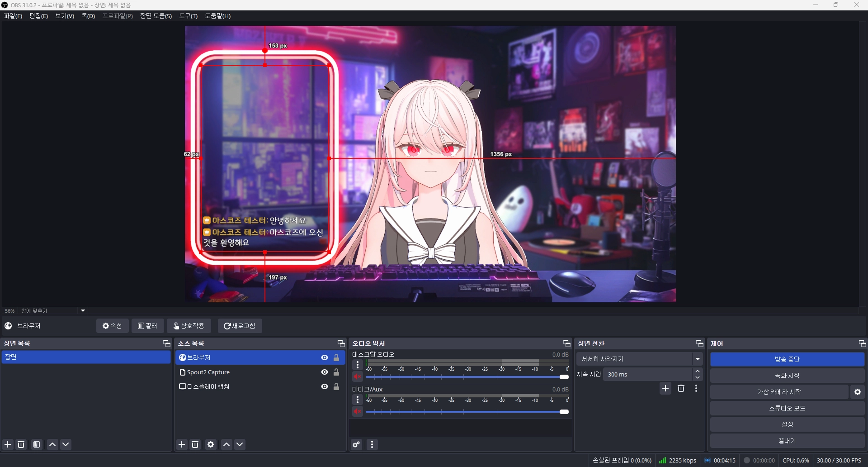This screenshot has height=467, width=868.
Task: Open virtual camera settings gear
Action: tap(858, 392)
